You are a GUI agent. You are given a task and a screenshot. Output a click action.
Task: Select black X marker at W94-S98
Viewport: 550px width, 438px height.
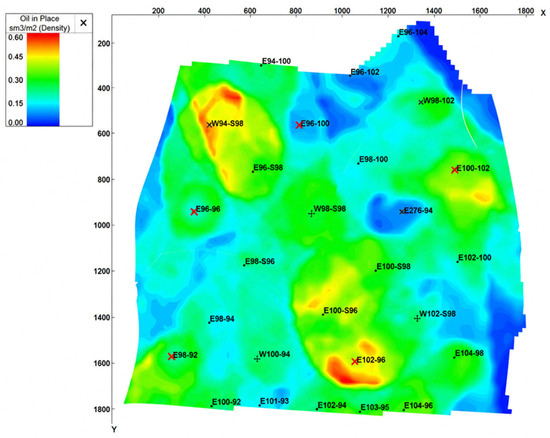209,125
